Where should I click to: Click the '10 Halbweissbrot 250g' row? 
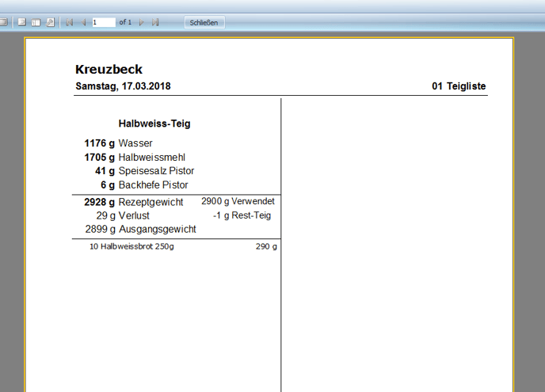coord(131,246)
